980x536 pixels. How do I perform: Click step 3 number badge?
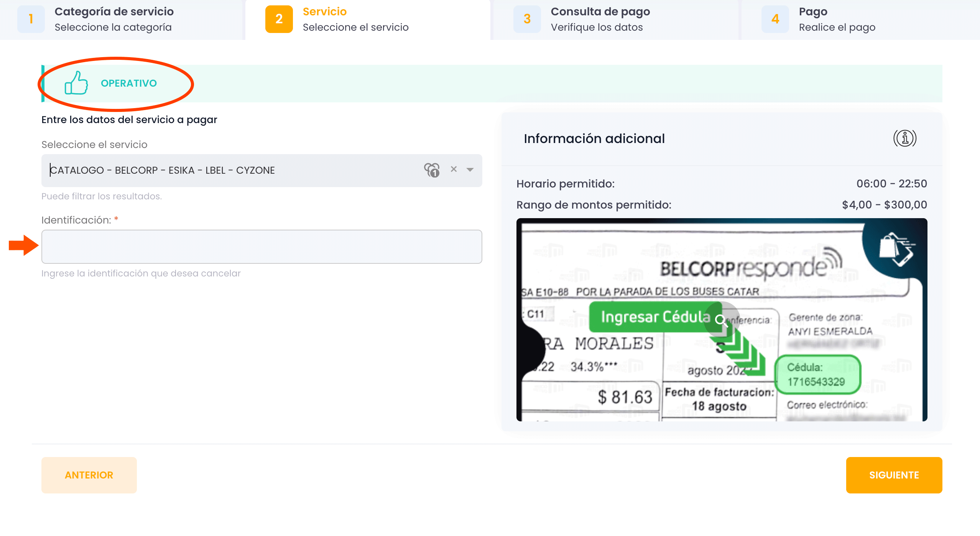click(x=527, y=19)
